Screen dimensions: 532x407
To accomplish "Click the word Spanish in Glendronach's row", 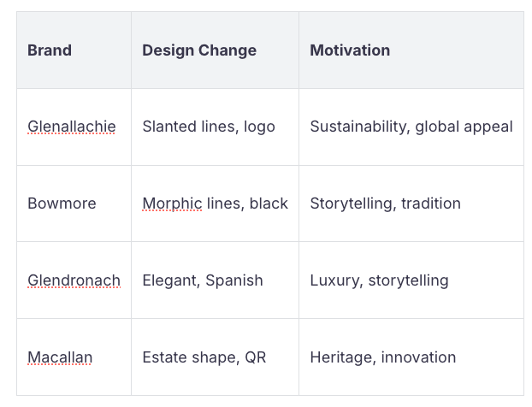I will [x=234, y=280].
